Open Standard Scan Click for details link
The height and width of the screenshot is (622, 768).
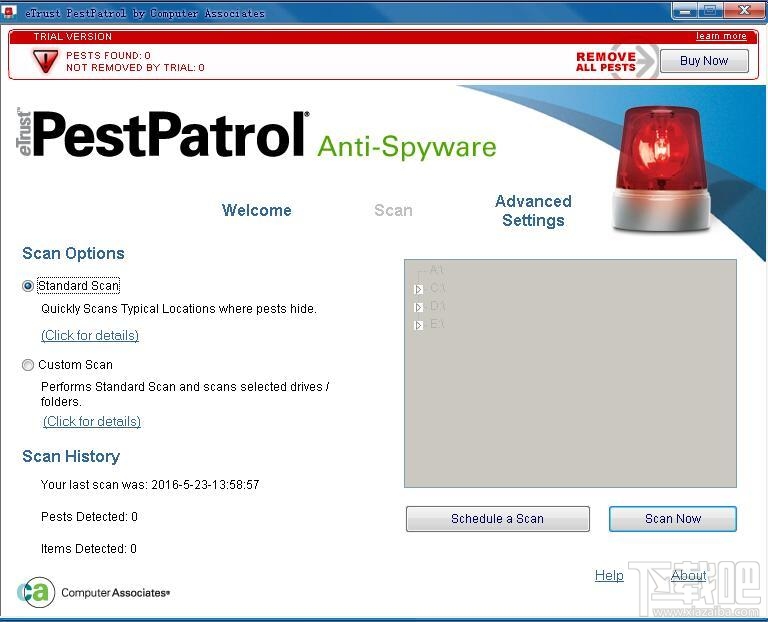click(90, 335)
